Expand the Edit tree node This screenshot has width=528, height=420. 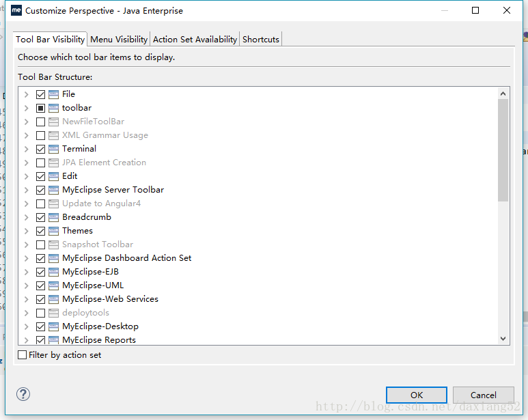coord(26,176)
